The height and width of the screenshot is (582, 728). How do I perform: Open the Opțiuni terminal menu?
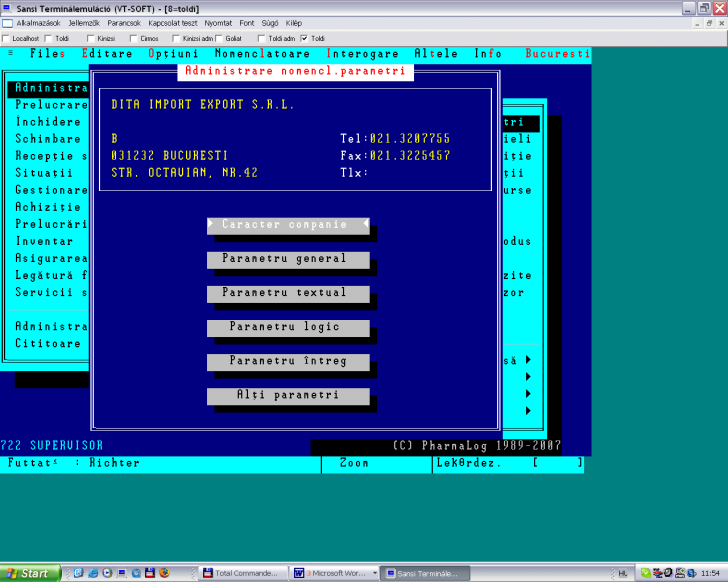click(174, 54)
